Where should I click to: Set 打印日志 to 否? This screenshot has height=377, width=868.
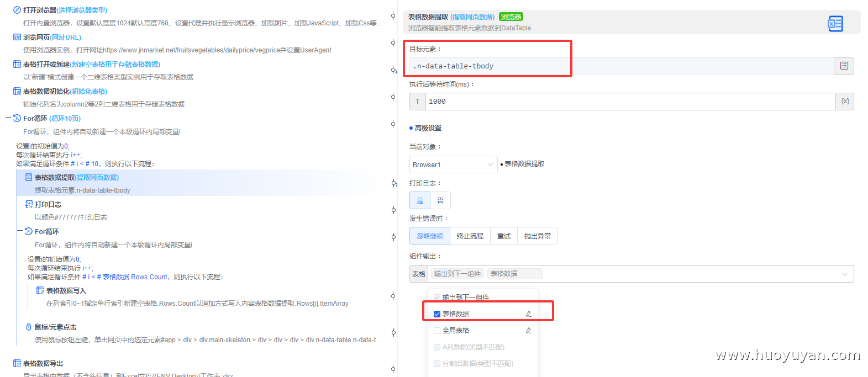440,200
